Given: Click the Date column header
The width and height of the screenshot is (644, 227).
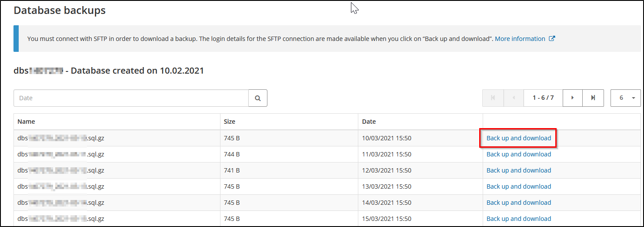Looking at the screenshot, I should click(369, 122).
